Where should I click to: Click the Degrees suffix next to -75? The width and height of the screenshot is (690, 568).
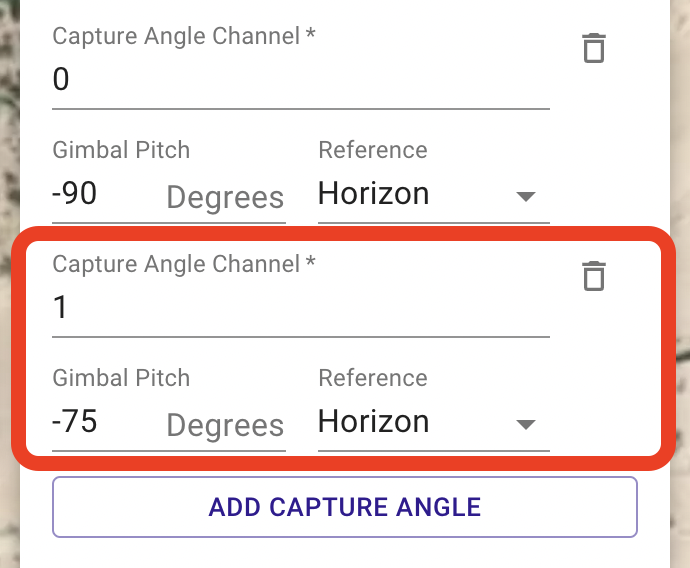[x=225, y=425]
